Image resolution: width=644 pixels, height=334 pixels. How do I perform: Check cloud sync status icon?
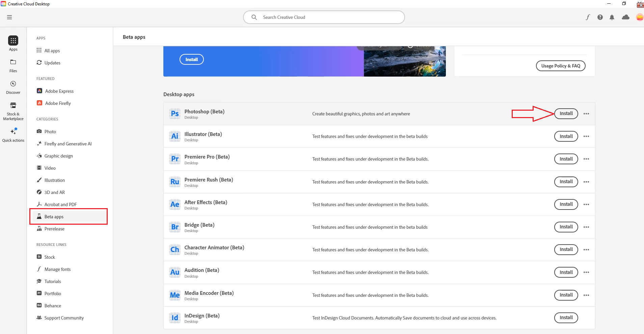tap(625, 17)
